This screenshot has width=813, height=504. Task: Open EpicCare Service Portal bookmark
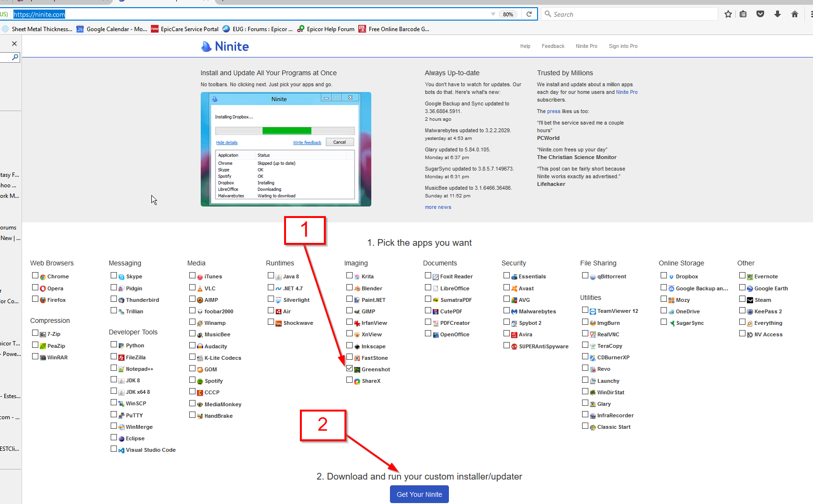[x=185, y=29]
